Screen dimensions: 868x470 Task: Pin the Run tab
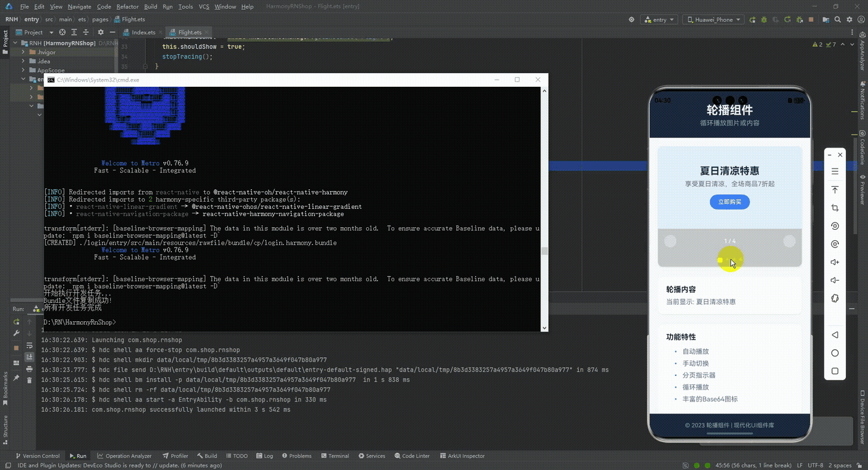coord(16,378)
